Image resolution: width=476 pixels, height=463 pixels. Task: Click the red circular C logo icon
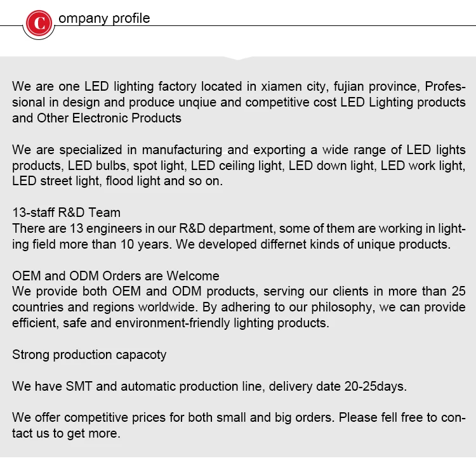39,23
